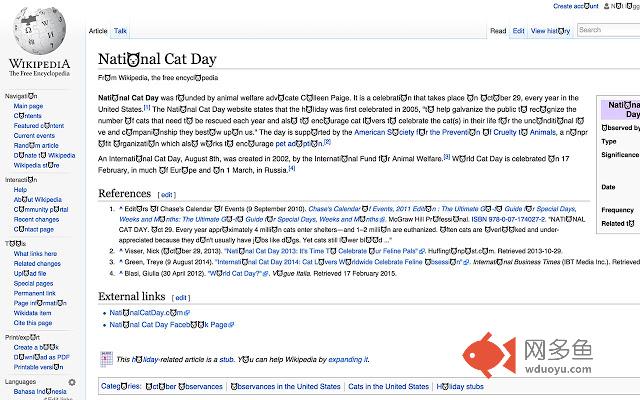Screen dimensions: 640x400
Task: Open About Wikipedia link
Action: click(x=38, y=200)
